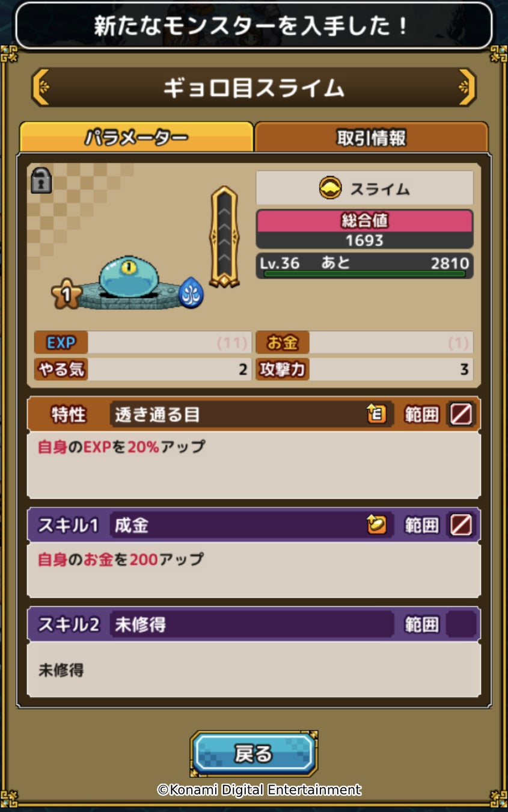The height and width of the screenshot is (812, 508).
Task: Click the 特性 range slash icon
Action: click(x=462, y=414)
